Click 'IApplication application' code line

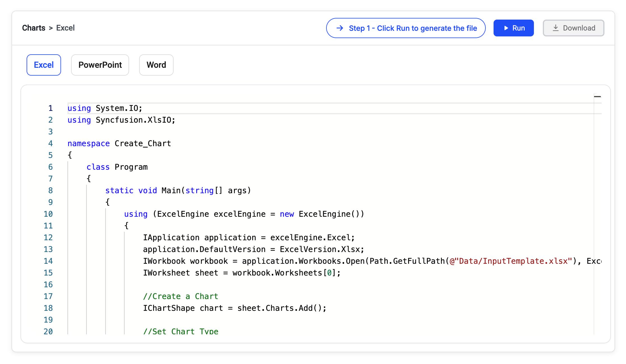[249, 237]
